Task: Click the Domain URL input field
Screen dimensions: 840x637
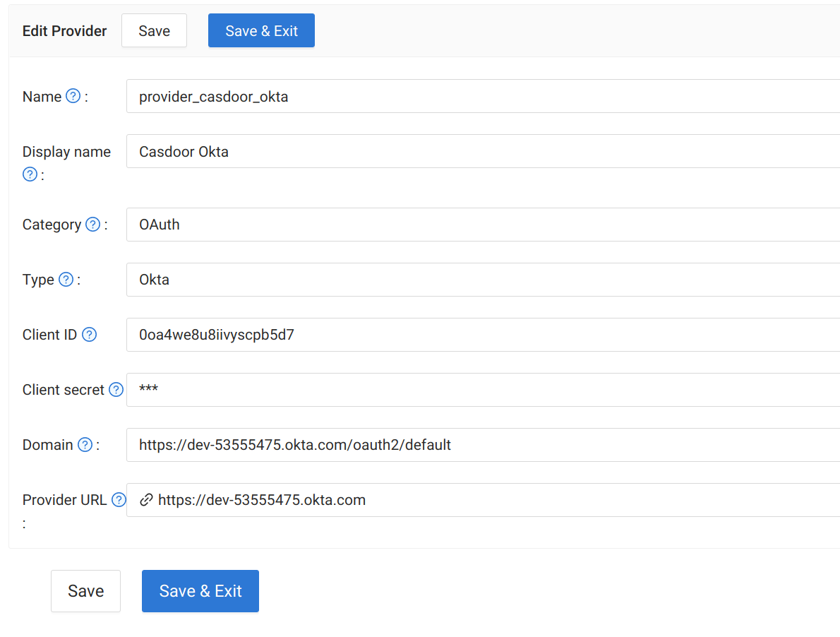Action: tap(424, 444)
